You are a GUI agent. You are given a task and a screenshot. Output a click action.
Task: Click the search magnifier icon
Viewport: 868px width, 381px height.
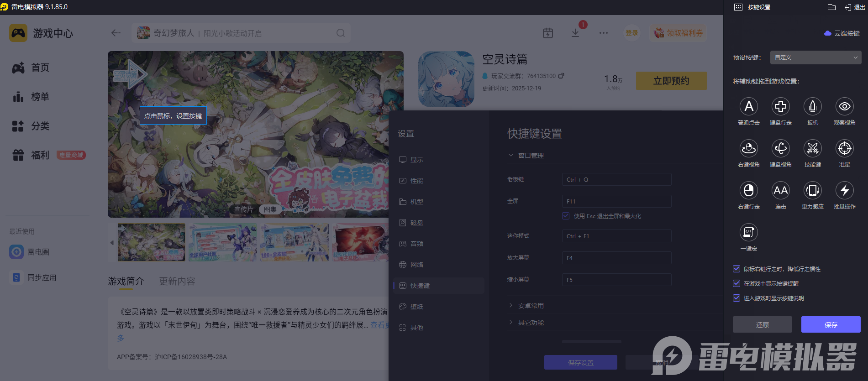(341, 33)
